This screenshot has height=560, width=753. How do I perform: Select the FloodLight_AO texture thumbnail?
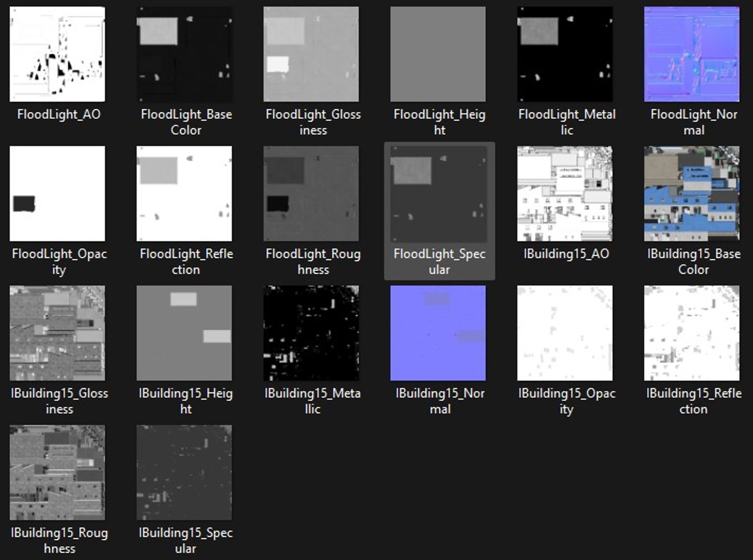[x=57, y=54]
